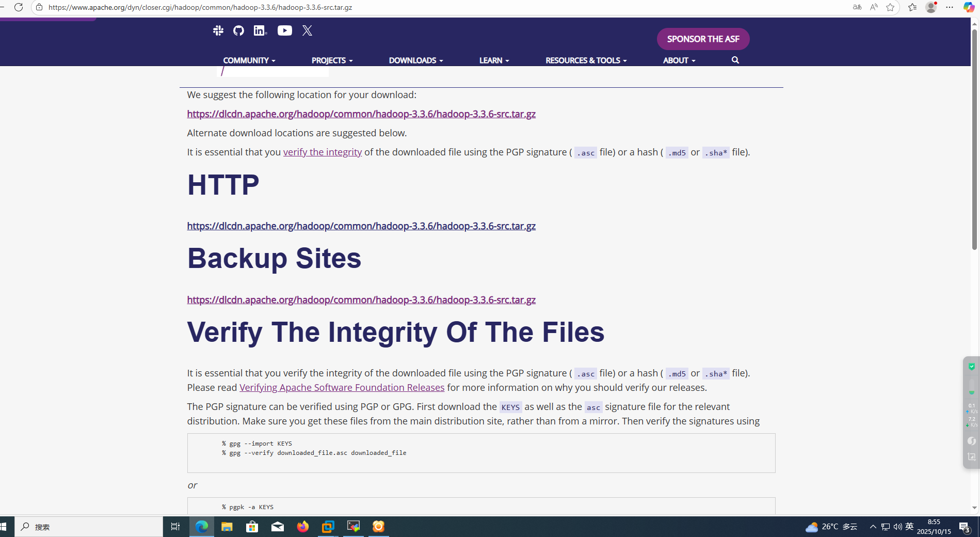Open the blue-orange squares app on taskbar
The height and width of the screenshot is (537, 980).
point(328,527)
